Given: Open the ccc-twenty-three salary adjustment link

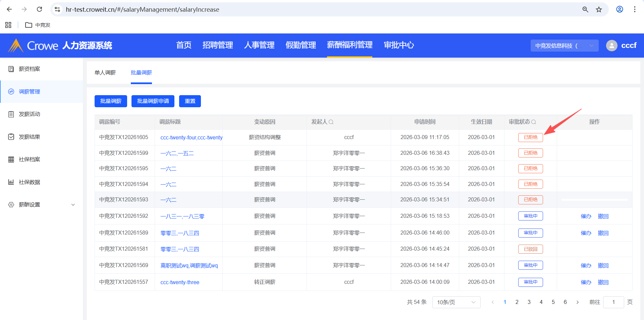Looking at the screenshot, I should coord(180,282).
